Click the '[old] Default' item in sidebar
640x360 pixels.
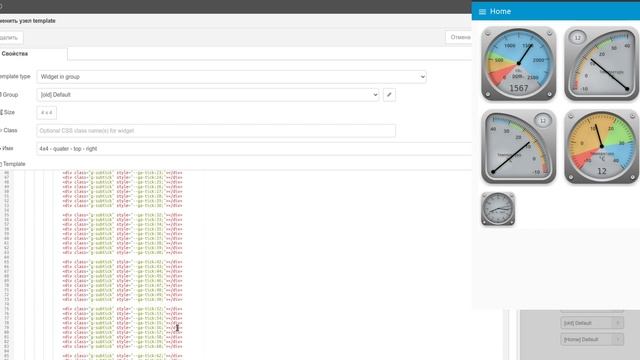(x=592, y=323)
